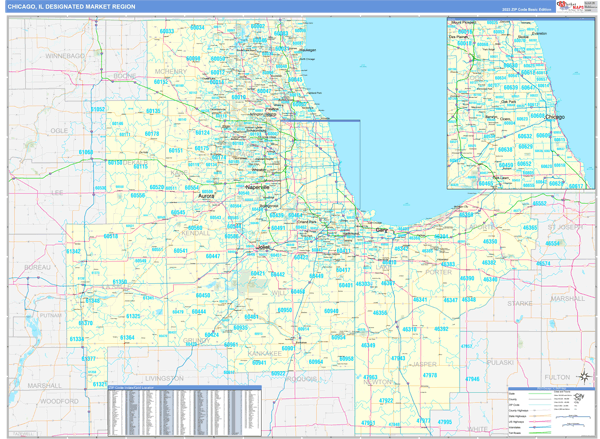The width and height of the screenshot is (600, 439).
Task: Click ZIP code 61342 label
Action: click(x=73, y=251)
